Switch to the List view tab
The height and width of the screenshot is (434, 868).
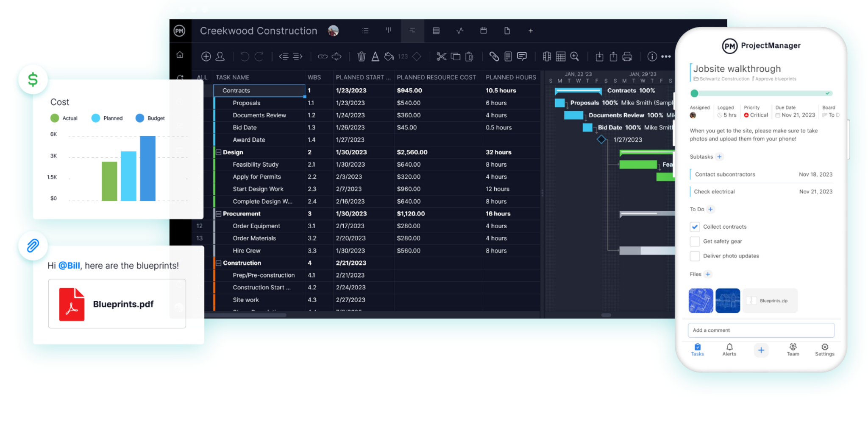click(x=365, y=31)
